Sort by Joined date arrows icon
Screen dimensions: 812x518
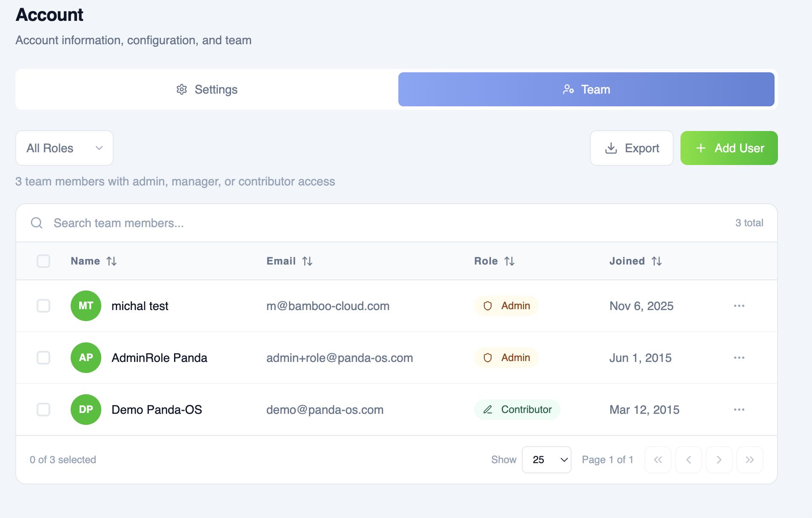(657, 261)
